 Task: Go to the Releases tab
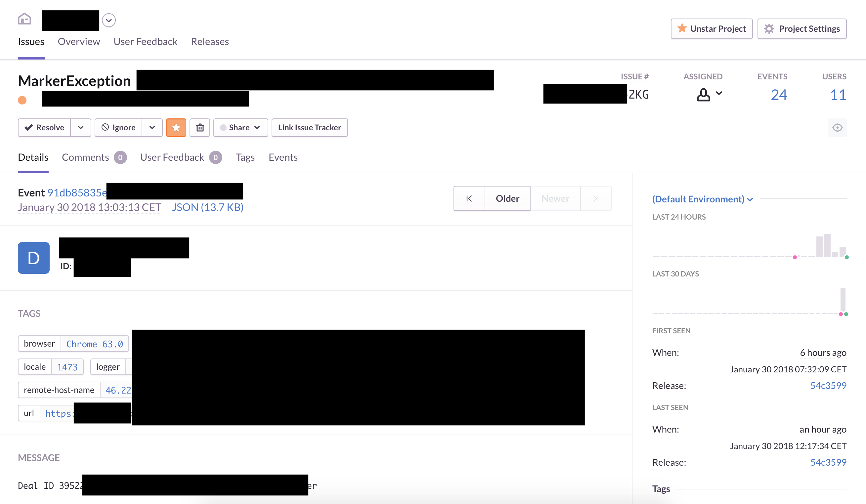pos(210,42)
